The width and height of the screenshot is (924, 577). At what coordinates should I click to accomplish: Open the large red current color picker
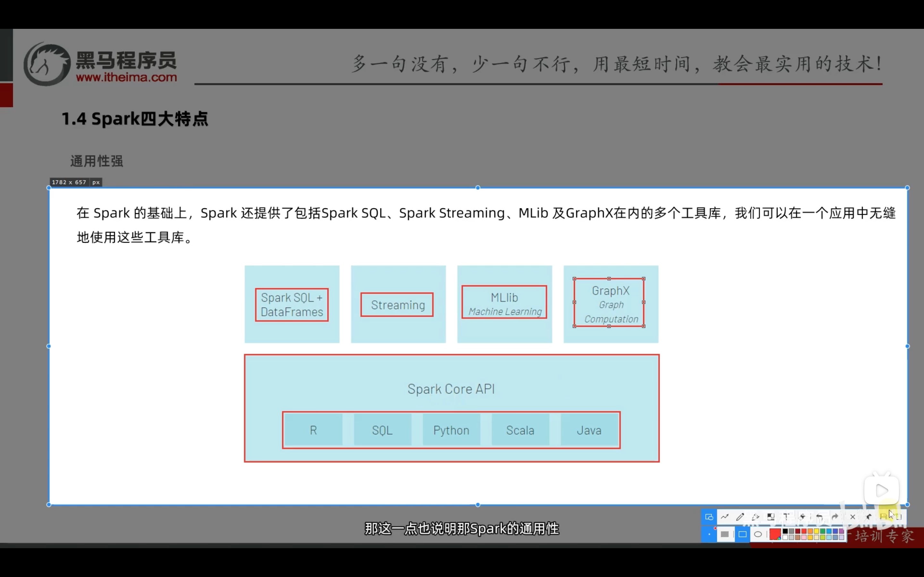tap(775, 534)
